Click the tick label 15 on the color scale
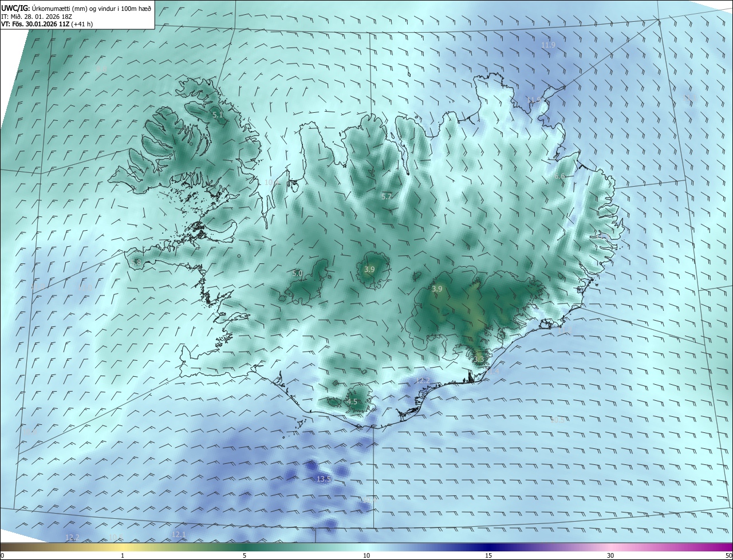 [x=488, y=555]
